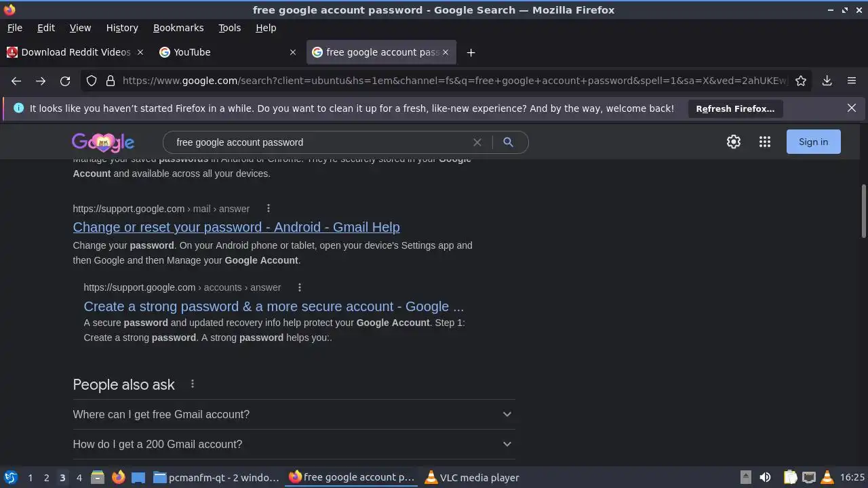Switch to virtual desktop 2
The width and height of the screenshot is (868, 488).
pos(46,477)
